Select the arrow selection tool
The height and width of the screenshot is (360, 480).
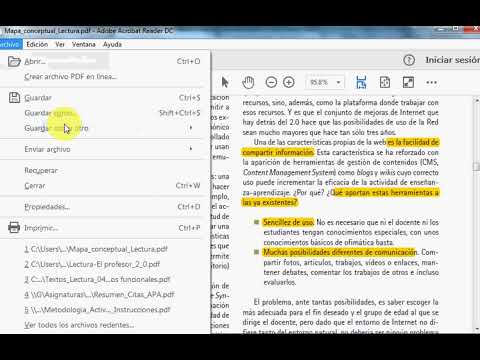pyautogui.click(x=225, y=82)
